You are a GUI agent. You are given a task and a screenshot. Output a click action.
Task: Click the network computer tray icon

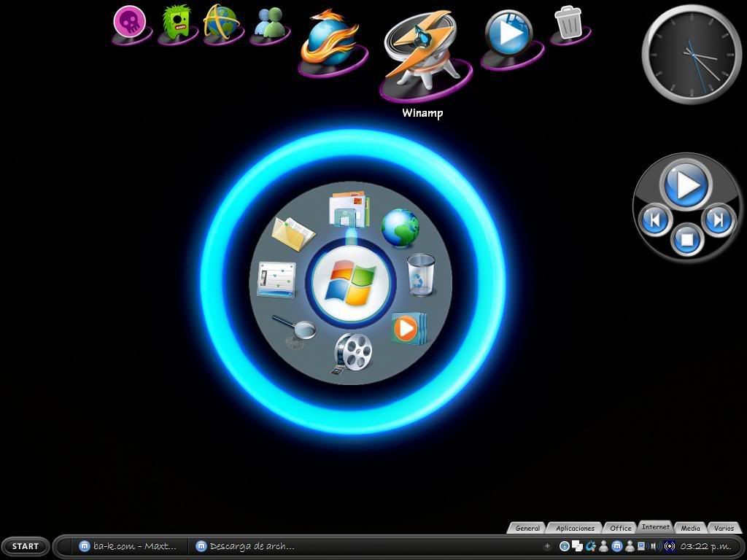coord(642,546)
